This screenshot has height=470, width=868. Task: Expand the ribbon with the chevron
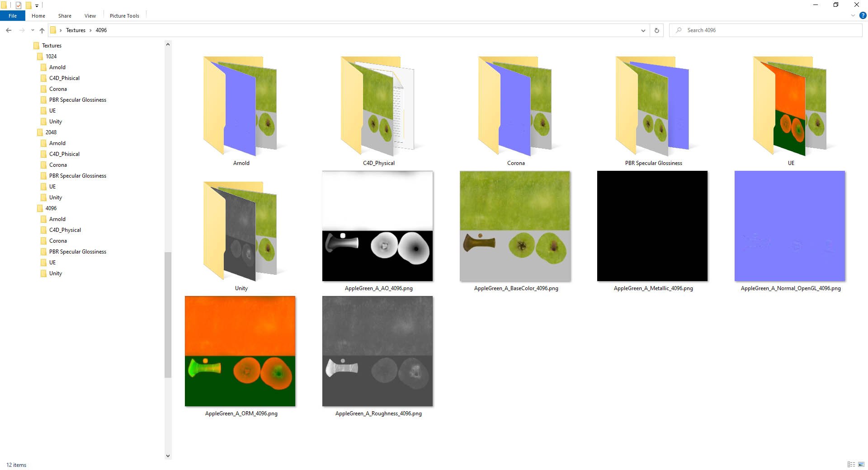click(x=853, y=15)
